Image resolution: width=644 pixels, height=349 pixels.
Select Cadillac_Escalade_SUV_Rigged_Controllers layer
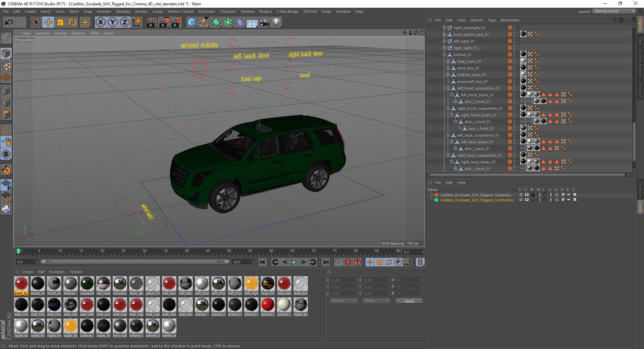point(477,200)
